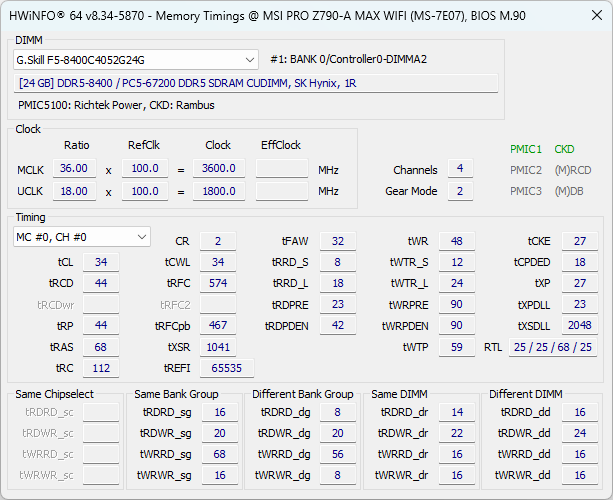Click the MCLK ratio value 36.00

[74, 169]
